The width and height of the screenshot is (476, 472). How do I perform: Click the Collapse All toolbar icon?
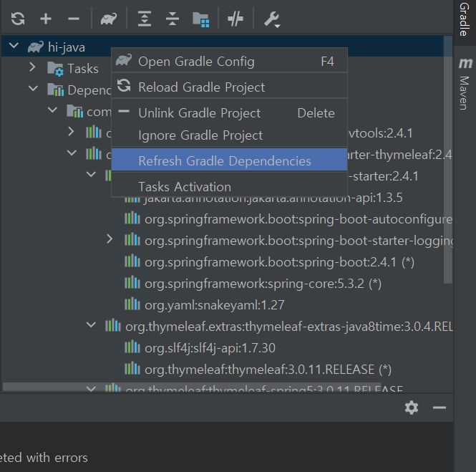[x=173, y=19]
